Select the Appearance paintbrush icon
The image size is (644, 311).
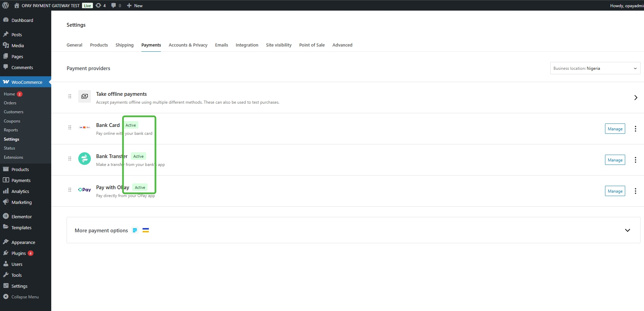pos(6,242)
